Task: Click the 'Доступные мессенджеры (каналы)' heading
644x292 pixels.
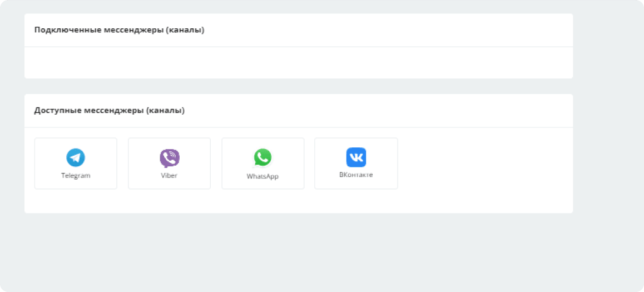Action: 109,111
